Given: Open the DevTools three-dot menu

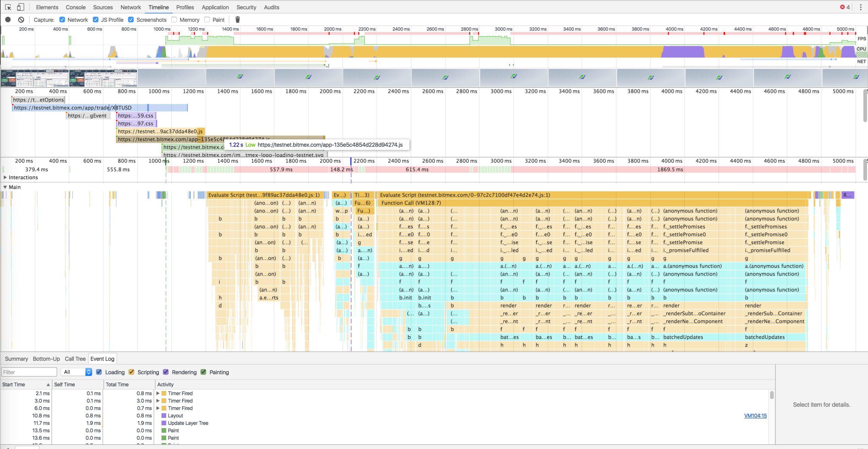Looking at the screenshot, I should coord(861,7).
